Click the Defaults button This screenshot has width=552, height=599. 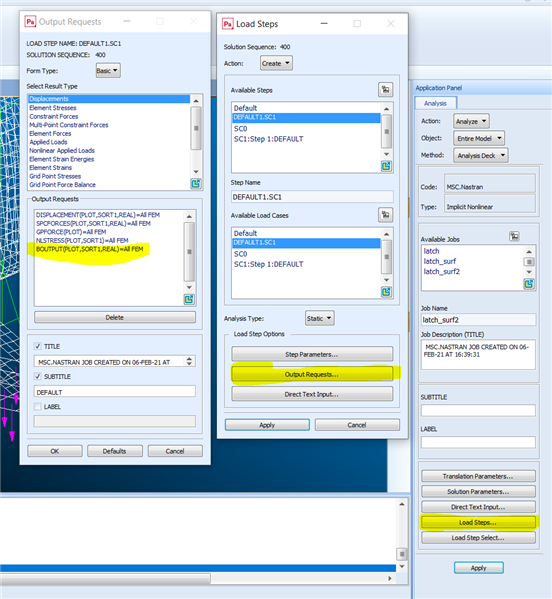pyautogui.click(x=115, y=451)
